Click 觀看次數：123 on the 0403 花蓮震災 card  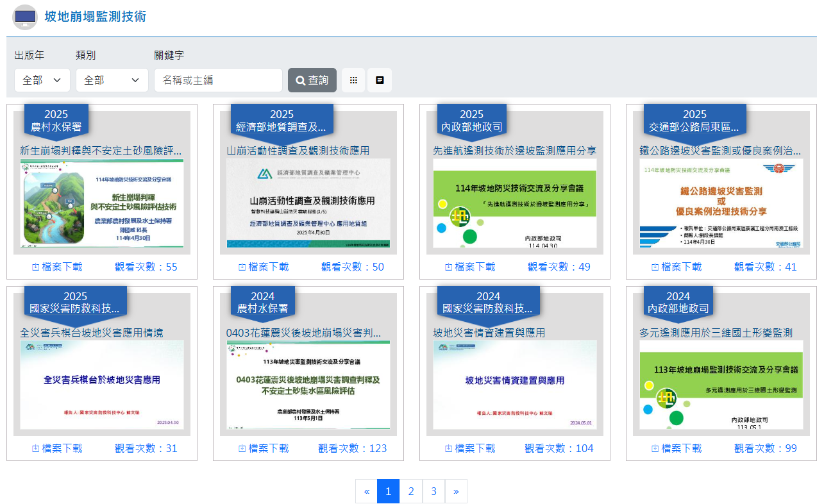tap(353, 448)
